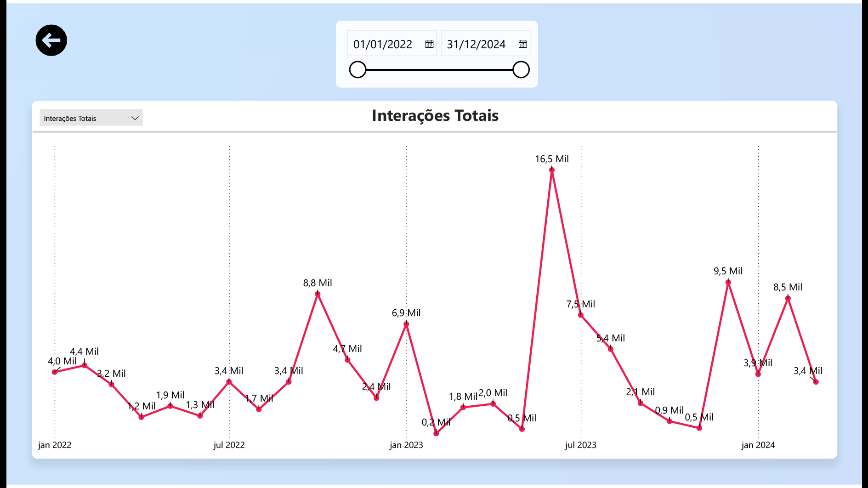Viewport: 868px width, 488px height.
Task: Select the 4,0 Mil data point
Action: tap(55, 372)
